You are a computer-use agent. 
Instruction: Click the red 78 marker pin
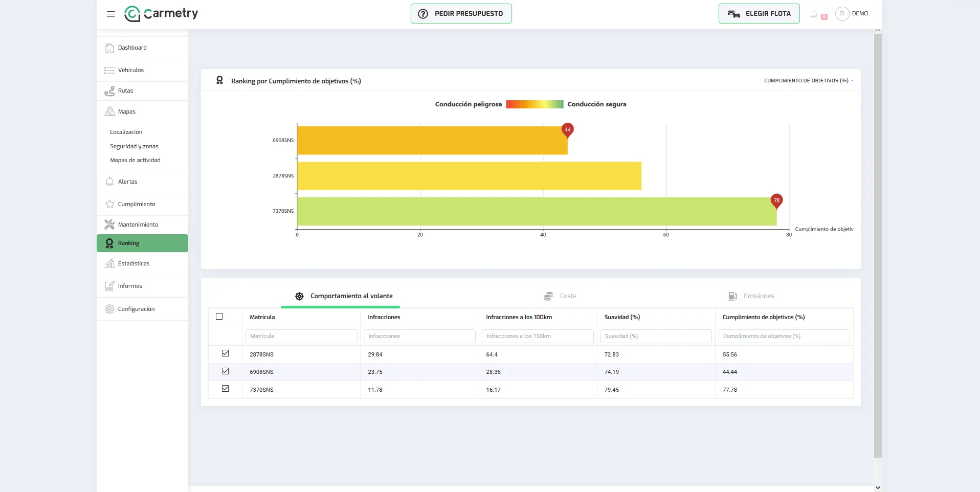tap(776, 202)
